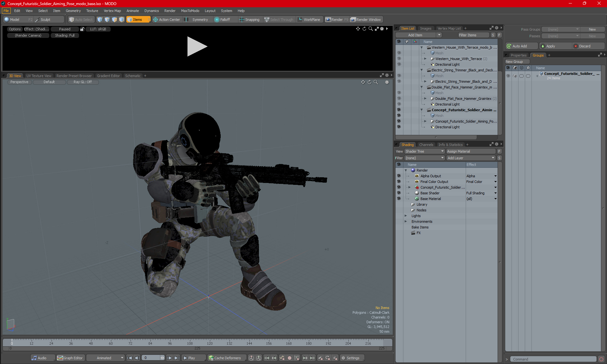Viewport: 607px width, 364px height.
Task: Click the render preview lock icon
Action: point(82,29)
